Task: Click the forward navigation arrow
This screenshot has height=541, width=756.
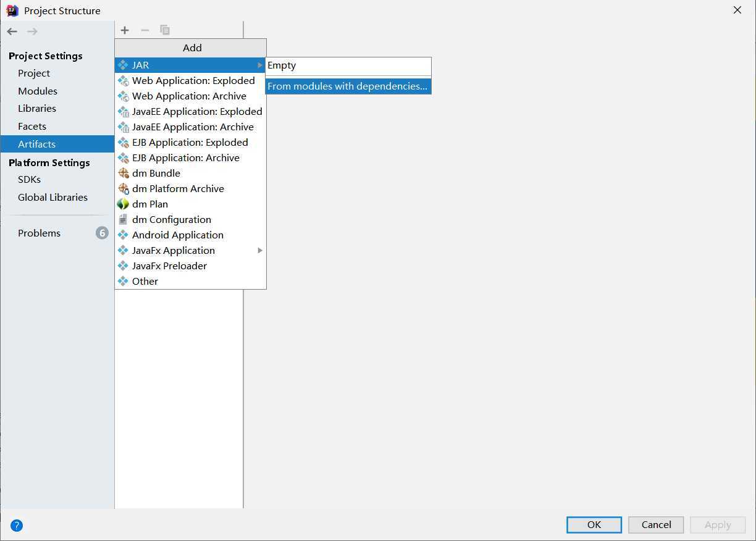Action: tap(32, 31)
